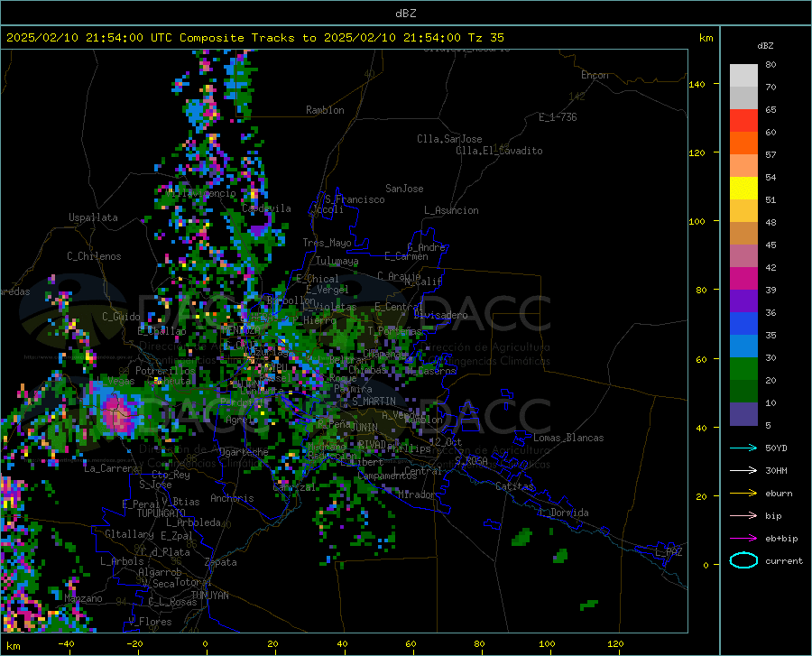Click the L_Asuncion place label
Image resolution: width=812 pixels, height=656 pixels.
[452, 210]
